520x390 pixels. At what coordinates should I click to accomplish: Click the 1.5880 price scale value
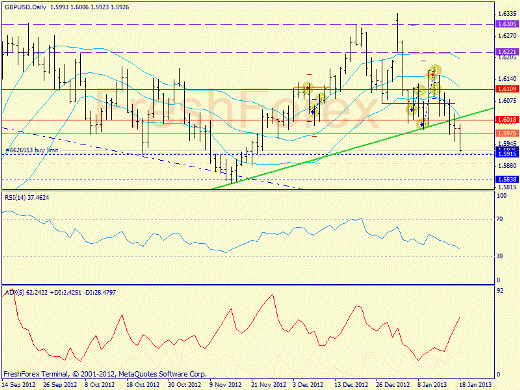507,166
